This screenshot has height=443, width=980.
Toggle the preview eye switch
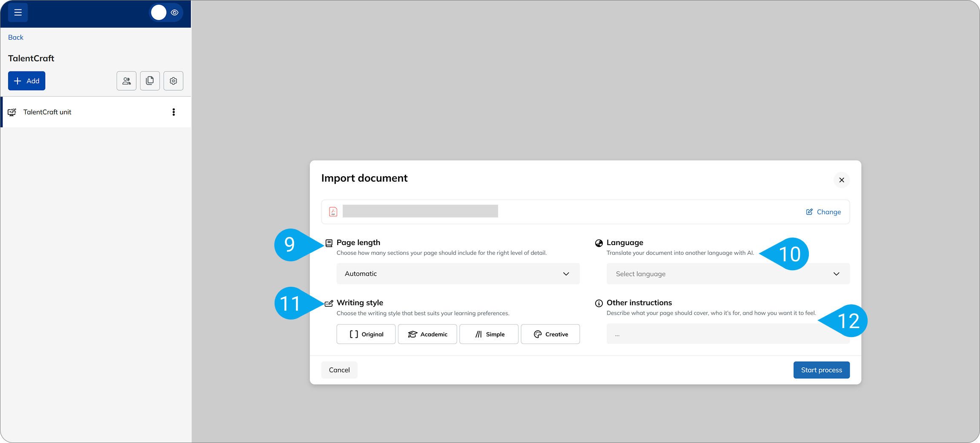pos(166,13)
